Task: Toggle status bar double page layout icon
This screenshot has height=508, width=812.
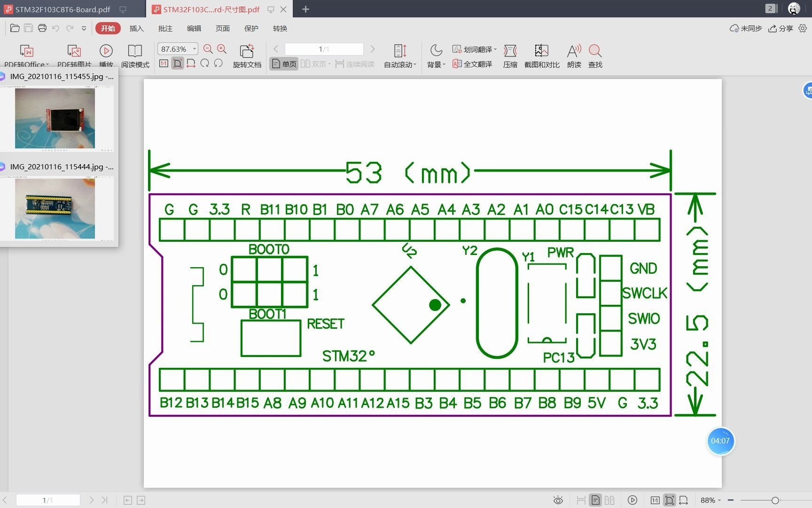Action: click(609, 500)
